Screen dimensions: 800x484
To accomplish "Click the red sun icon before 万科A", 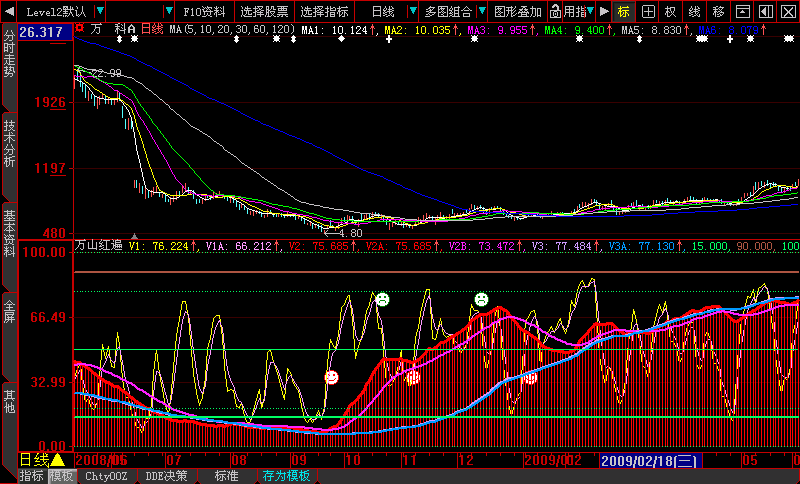I will 79,29.
